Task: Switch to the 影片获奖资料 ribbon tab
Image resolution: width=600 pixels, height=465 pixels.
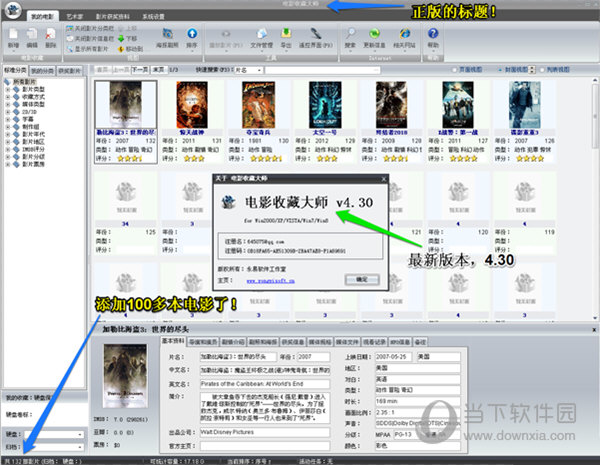Action: point(112,16)
